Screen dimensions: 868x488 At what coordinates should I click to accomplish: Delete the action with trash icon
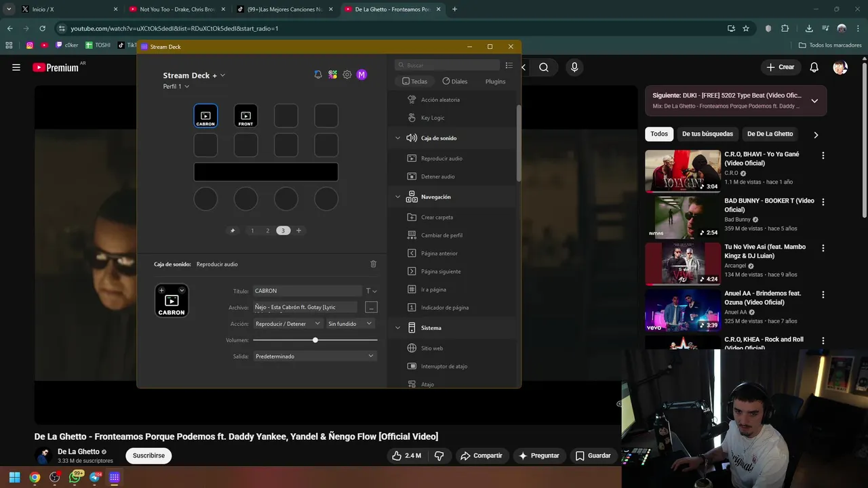(x=373, y=264)
